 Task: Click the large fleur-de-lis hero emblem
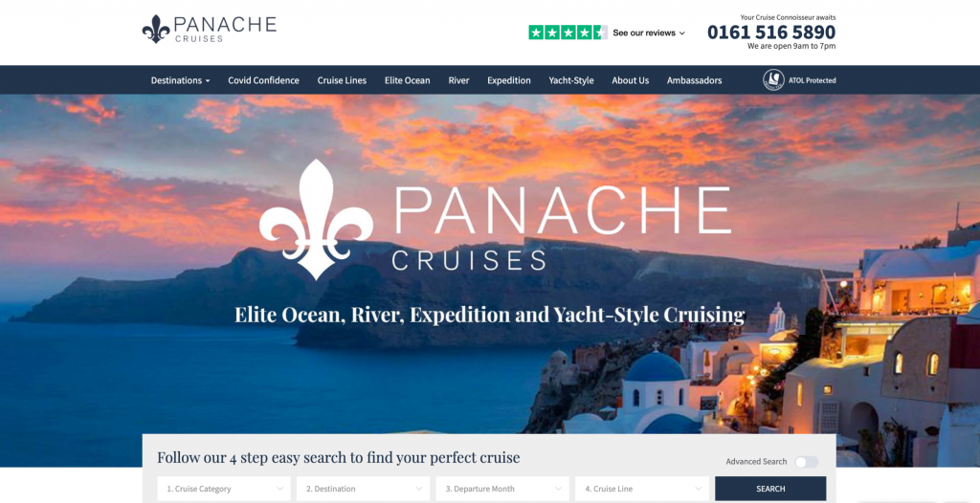pyautogui.click(x=316, y=219)
